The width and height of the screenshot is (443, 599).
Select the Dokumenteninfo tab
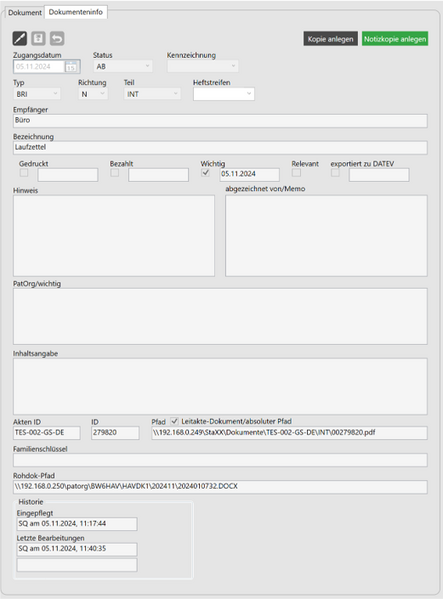pyautogui.click(x=76, y=12)
